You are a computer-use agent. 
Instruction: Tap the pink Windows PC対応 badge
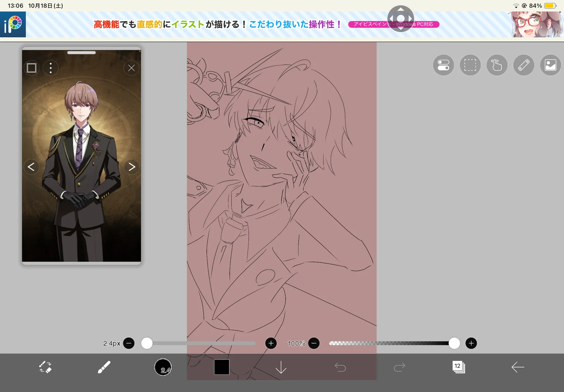tap(393, 24)
